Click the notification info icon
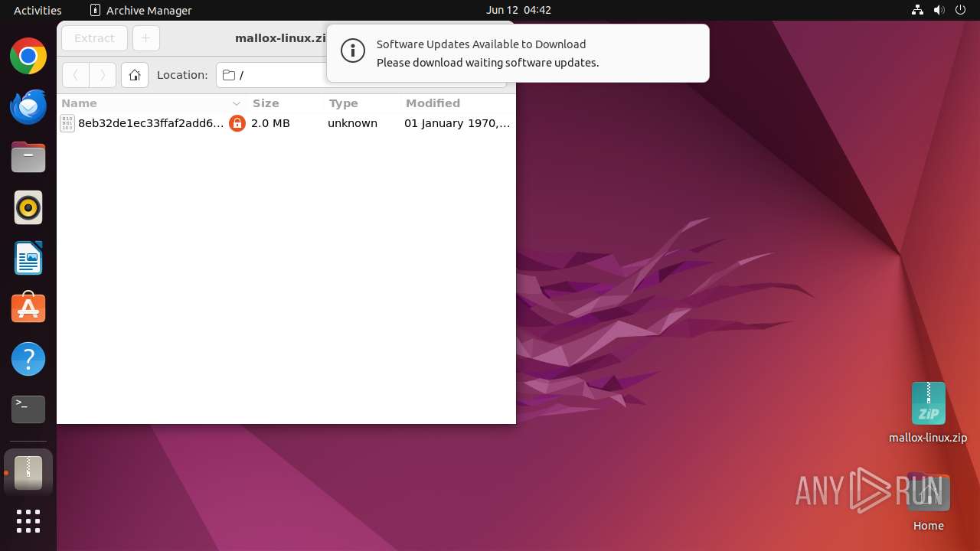 coord(353,51)
